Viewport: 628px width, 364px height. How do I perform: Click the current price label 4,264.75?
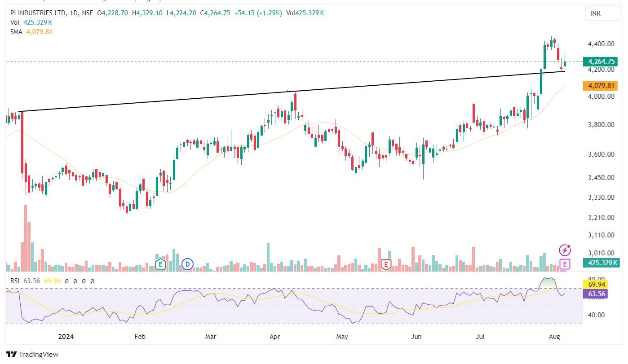click(601, 61)
